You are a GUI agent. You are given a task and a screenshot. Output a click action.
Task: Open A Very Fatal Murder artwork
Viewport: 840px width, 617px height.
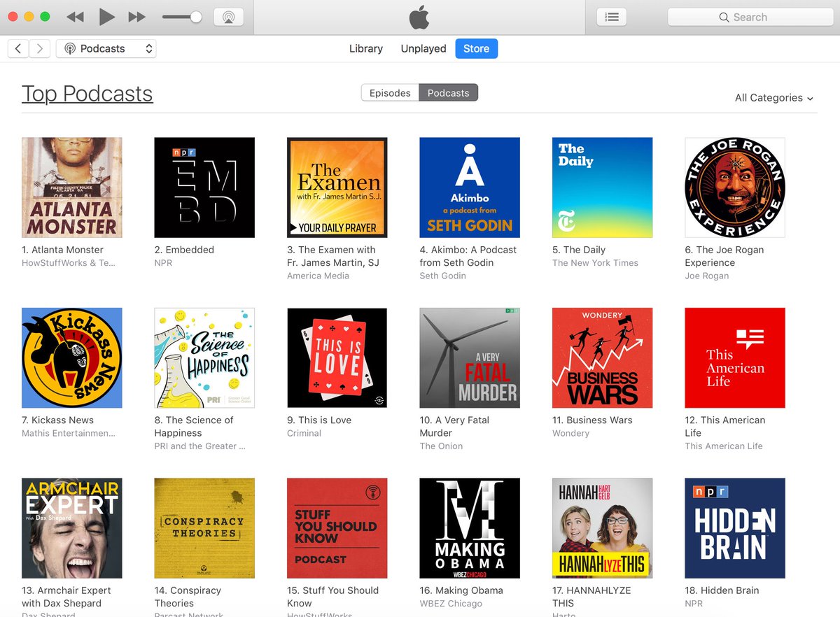click(470, 358)
